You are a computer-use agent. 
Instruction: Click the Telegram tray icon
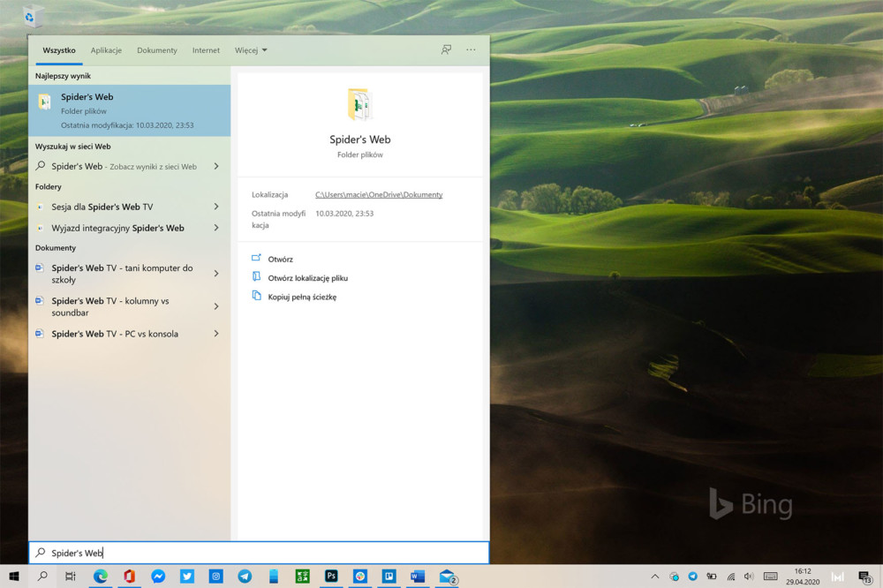[x=692, y=577]
